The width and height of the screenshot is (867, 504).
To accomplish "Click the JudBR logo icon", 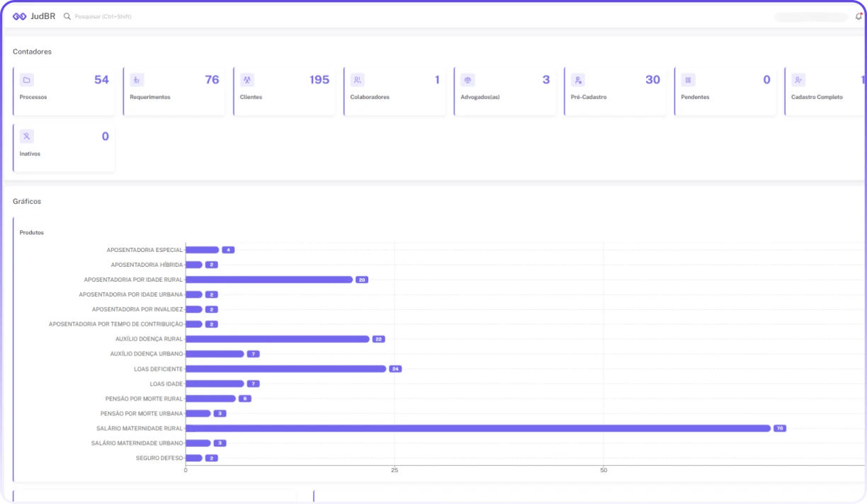I will point(19,16).
